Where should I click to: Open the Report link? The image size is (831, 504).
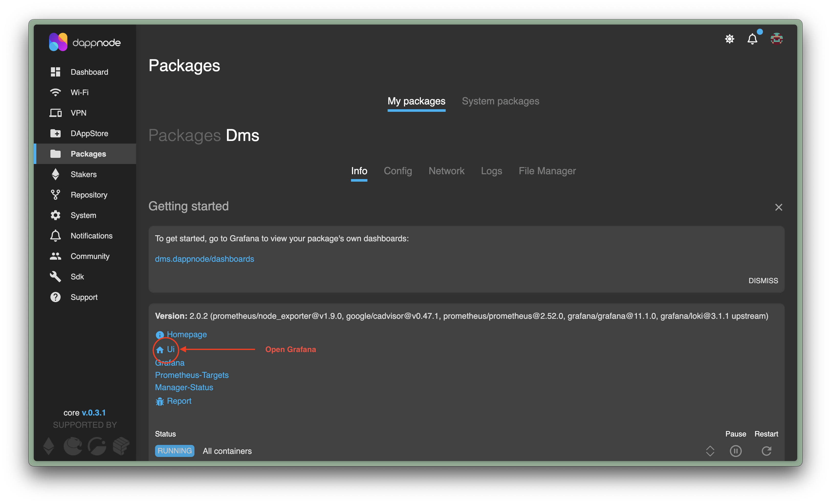(179, 401)
